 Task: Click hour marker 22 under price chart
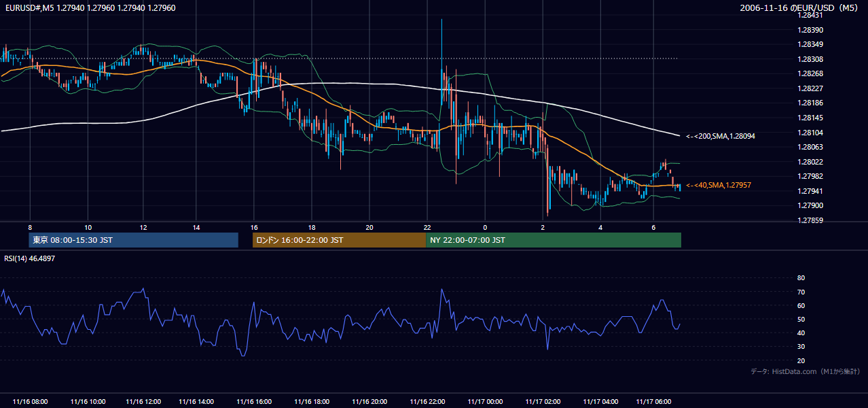pyautogui.click(x=427, y=227)
